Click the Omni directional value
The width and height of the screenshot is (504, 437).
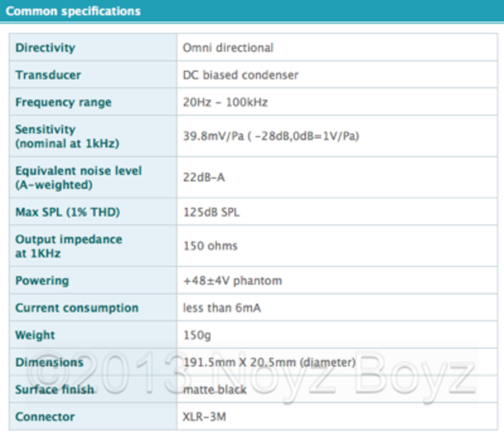[x=228, y=48]
